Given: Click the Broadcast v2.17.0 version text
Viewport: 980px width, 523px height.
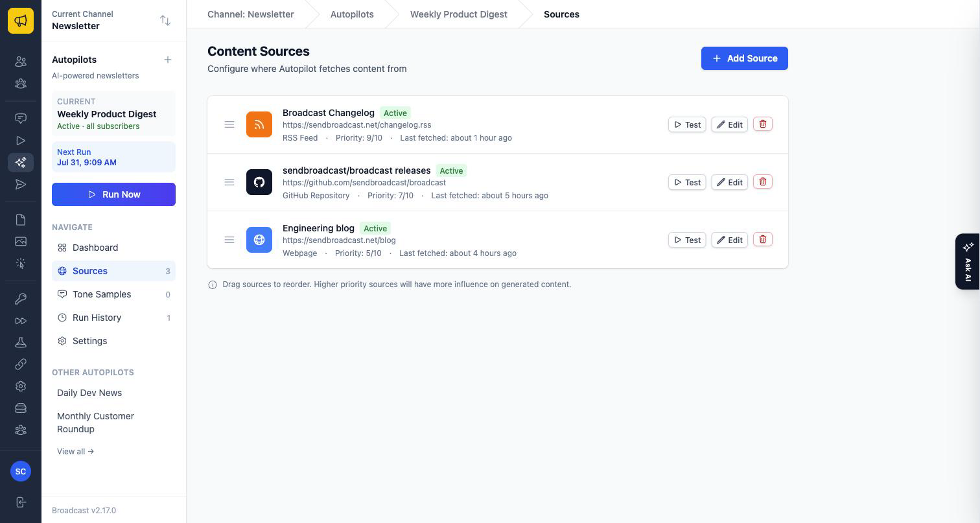Looking at the screenshot, I should coord(84,510).
